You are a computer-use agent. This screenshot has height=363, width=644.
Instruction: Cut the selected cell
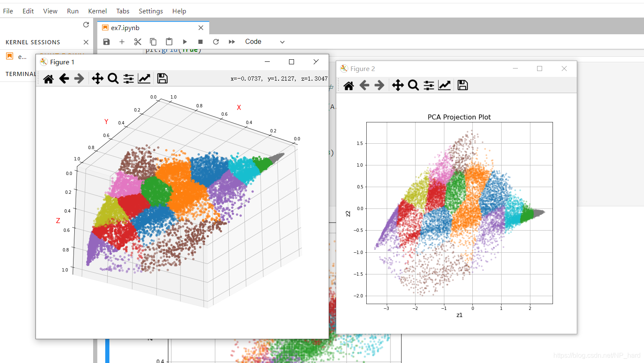tap(138, 42)
